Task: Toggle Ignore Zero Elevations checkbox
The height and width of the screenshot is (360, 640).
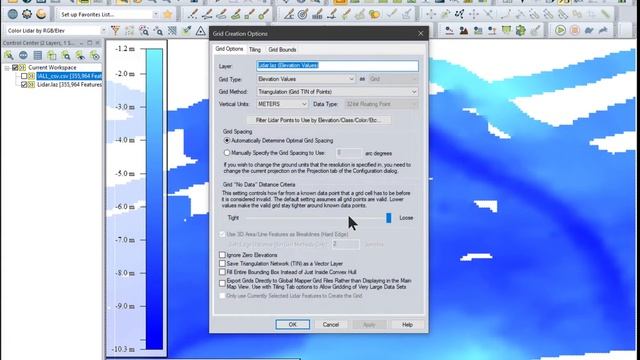Action: (x=222, y=255)
